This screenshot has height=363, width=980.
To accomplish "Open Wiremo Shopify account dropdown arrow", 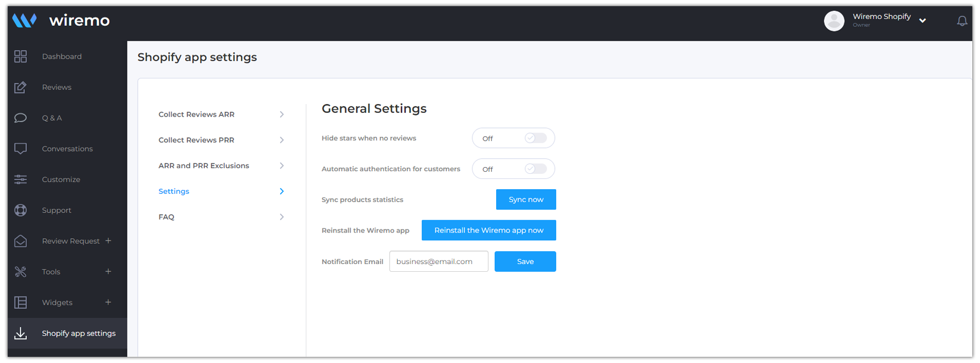I will click(923, 21).
